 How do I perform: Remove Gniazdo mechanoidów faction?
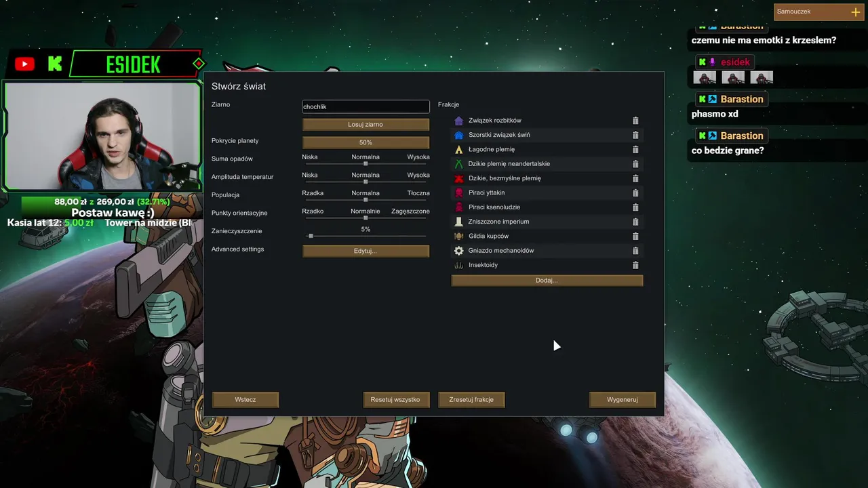(635, 251)
